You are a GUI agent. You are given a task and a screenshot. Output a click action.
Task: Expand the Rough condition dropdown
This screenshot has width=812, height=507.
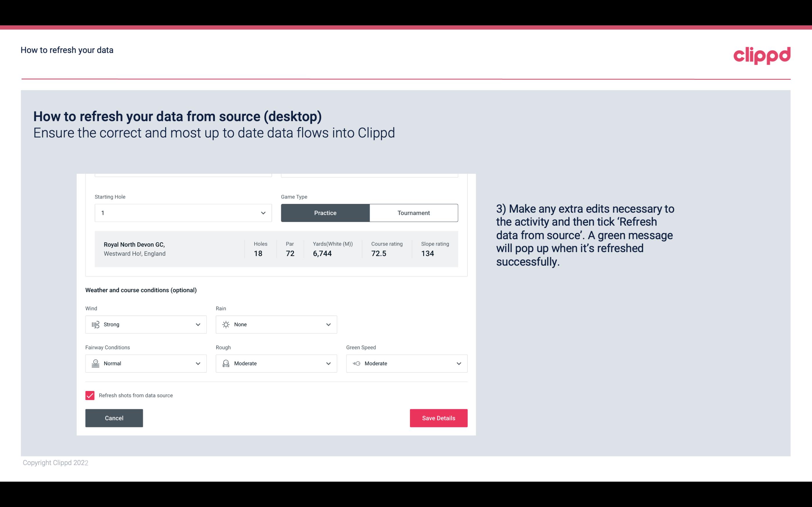(x=328, y=363)
